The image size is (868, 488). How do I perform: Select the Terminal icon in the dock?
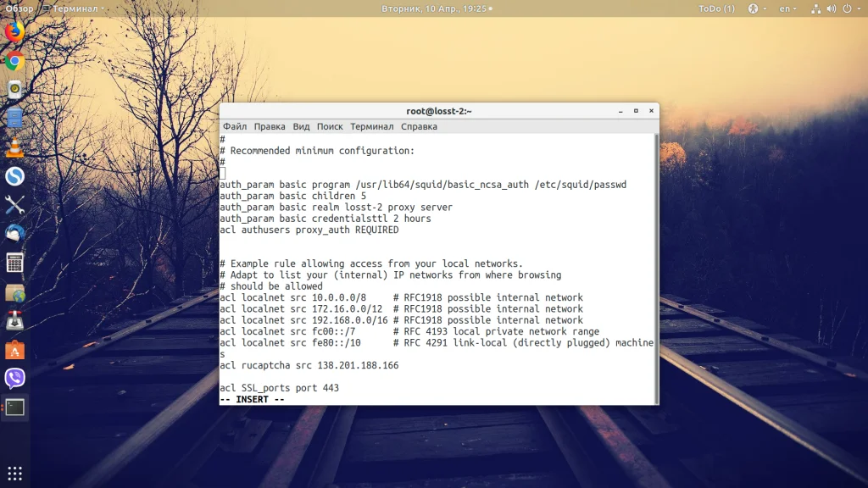pyautogui.click(x=15, y=408)
